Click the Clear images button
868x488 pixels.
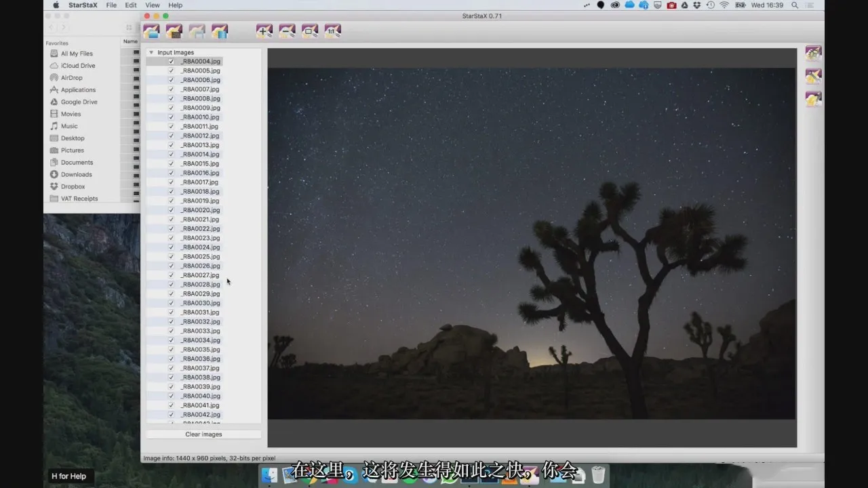(203, 434)
